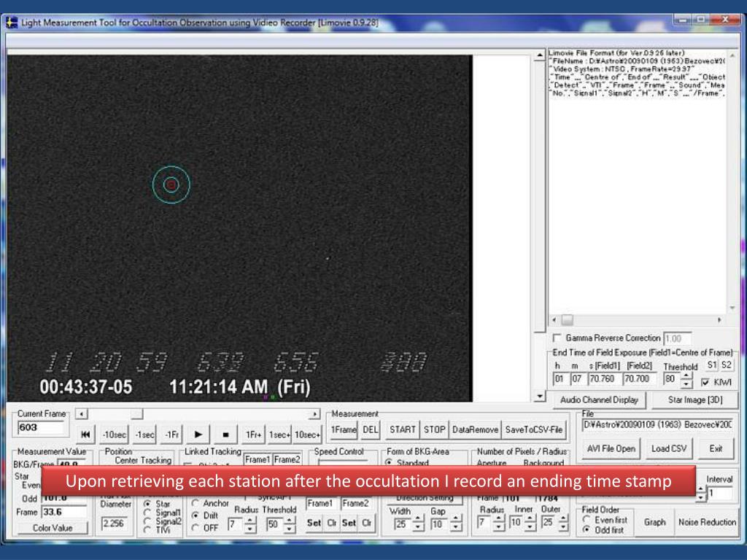The image size is (747, 560).
Task: Click the left arrow of the frame slider
Action: tap(82, 414)
